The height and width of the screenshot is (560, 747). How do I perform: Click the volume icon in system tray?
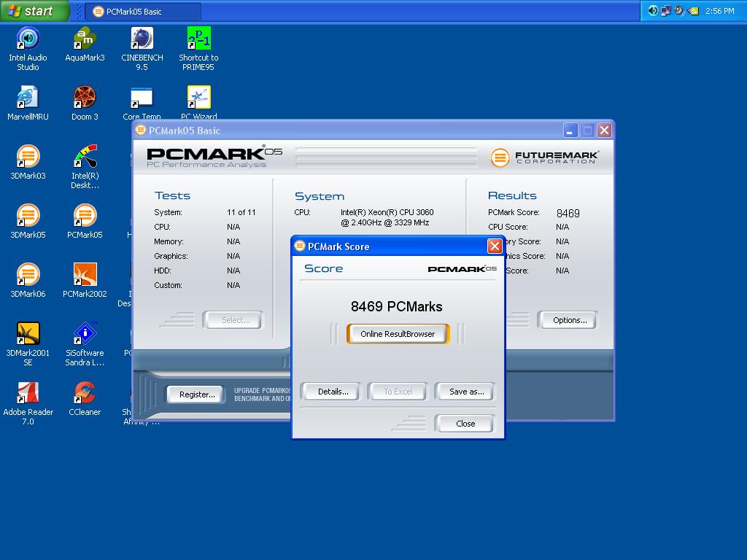[653, 10]
